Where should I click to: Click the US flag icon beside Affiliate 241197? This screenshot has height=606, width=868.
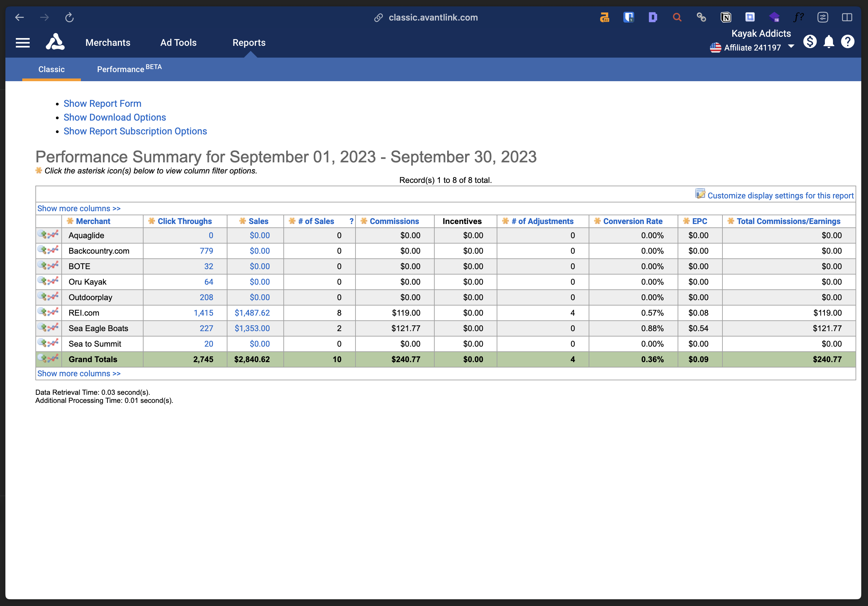click(x=715, y=47)
